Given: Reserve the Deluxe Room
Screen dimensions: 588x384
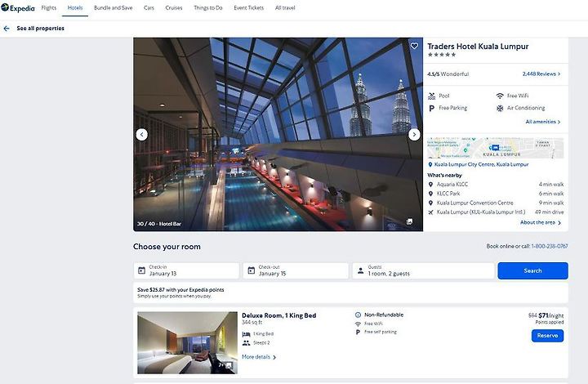Looking at the screenshot, I should [x=547, y=336].
